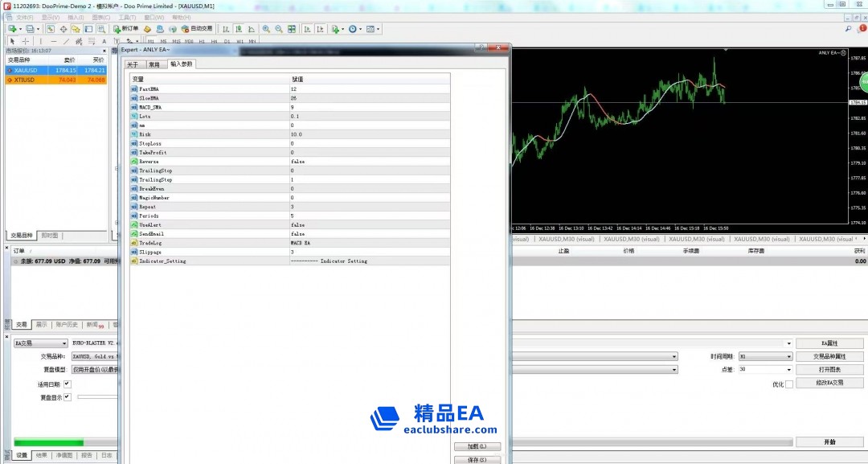Click the 复盘显示 speed slider track
This screenshot has height=464, width=868.
pos(96,396)
